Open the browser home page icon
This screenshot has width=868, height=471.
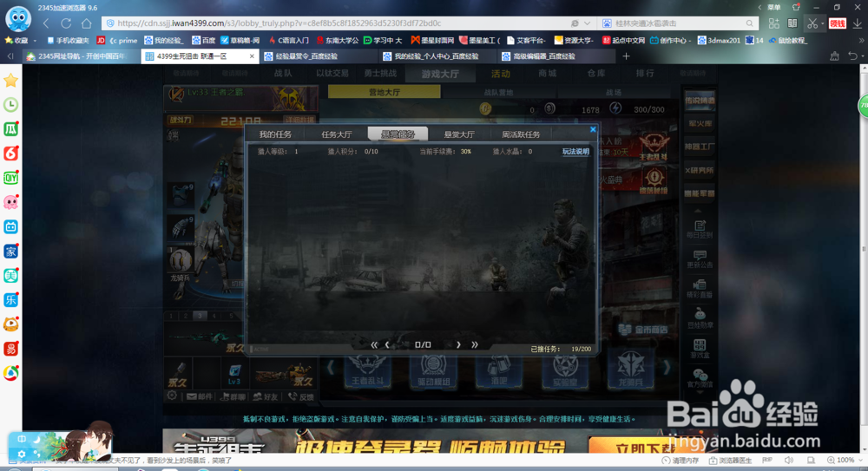pyautogui.click(x=86, y=23)
